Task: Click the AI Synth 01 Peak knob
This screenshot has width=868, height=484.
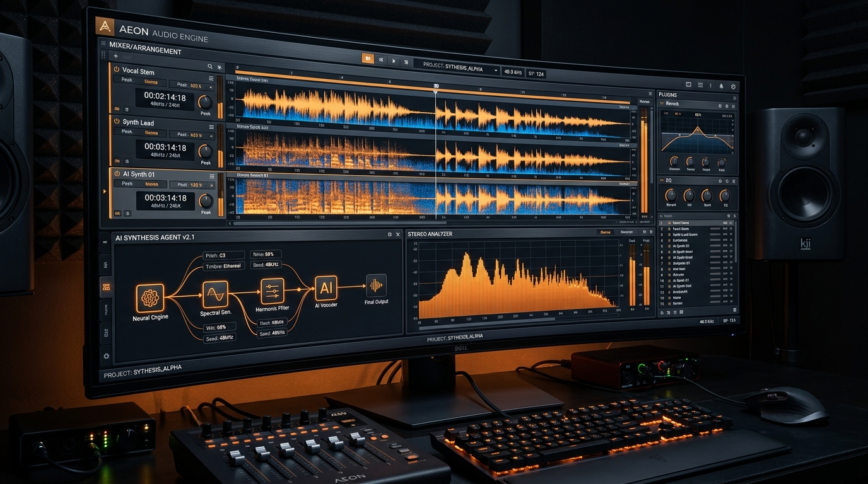Action: 206,201
